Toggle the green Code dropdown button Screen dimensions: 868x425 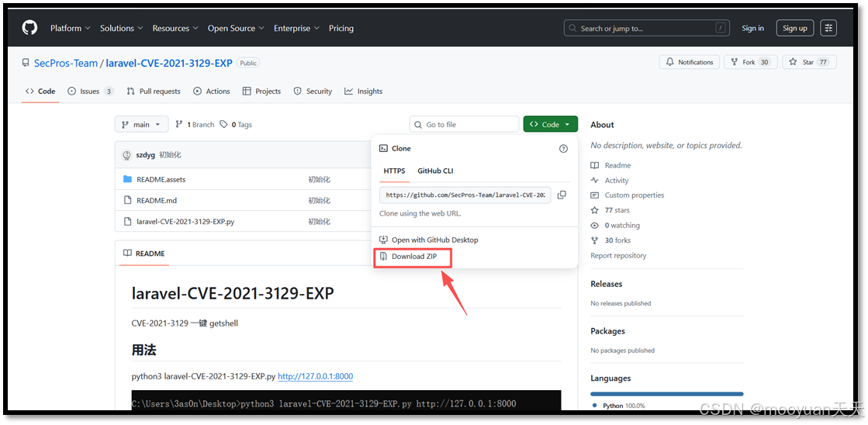(x=550, y=125)
